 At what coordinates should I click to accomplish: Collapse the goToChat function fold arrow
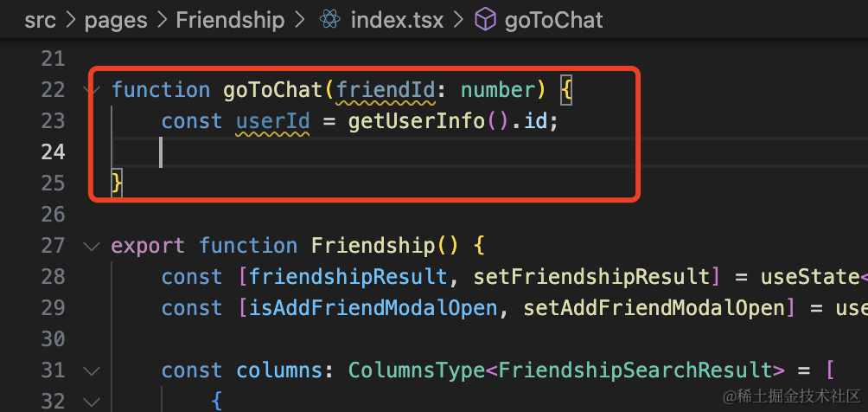[92, 90]
